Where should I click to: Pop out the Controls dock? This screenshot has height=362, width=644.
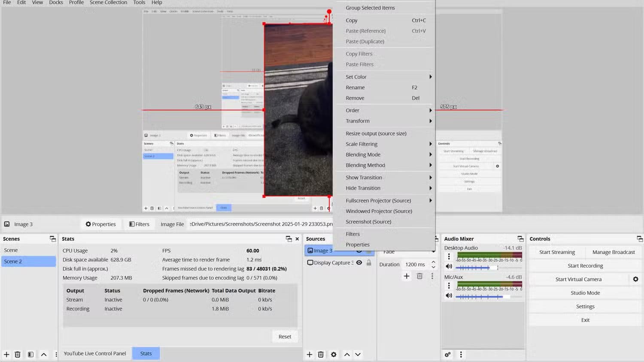point(640,238)
